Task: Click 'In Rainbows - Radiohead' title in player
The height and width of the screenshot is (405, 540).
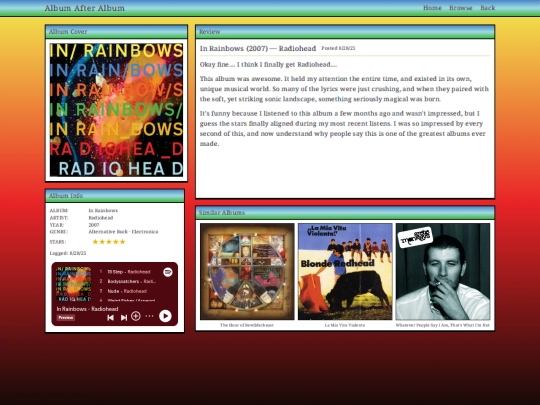Action: (x=87, y=309)
